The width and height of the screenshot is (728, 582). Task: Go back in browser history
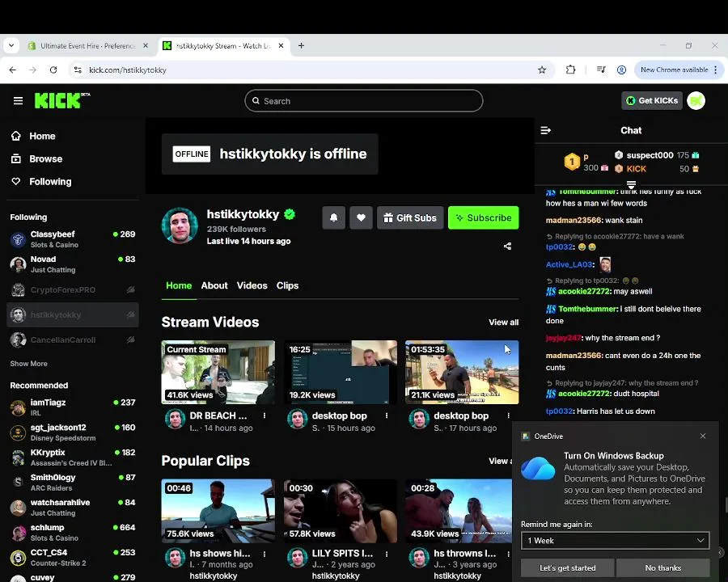point(12,70)
